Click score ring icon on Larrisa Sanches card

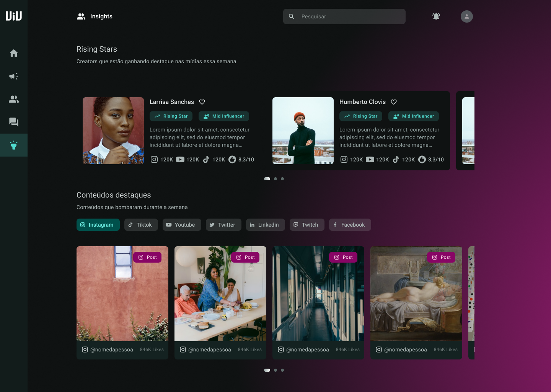(232, 159)
